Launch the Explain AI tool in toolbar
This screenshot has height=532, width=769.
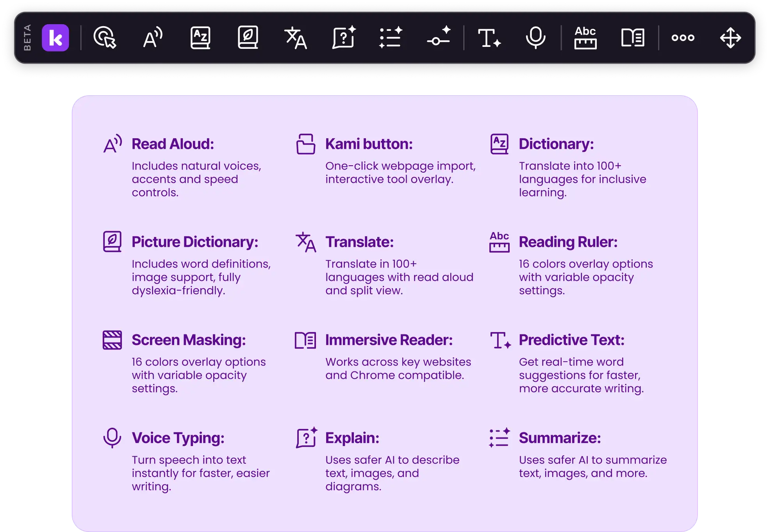344,37
